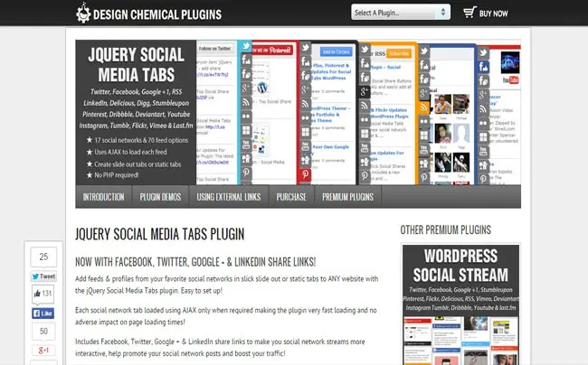Open the Select A Plugin dropdown
The height and width of the screenshot is (365, 588).
[x=401, y=13]
